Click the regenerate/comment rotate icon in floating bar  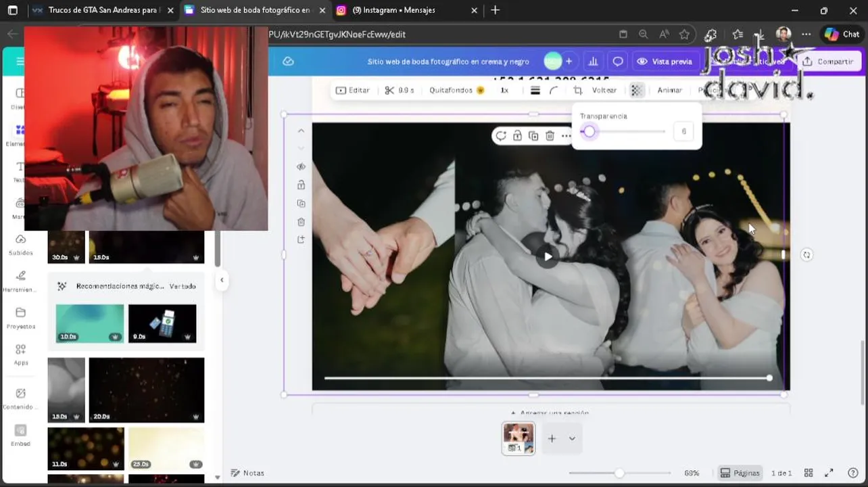(x=501, y=136)
